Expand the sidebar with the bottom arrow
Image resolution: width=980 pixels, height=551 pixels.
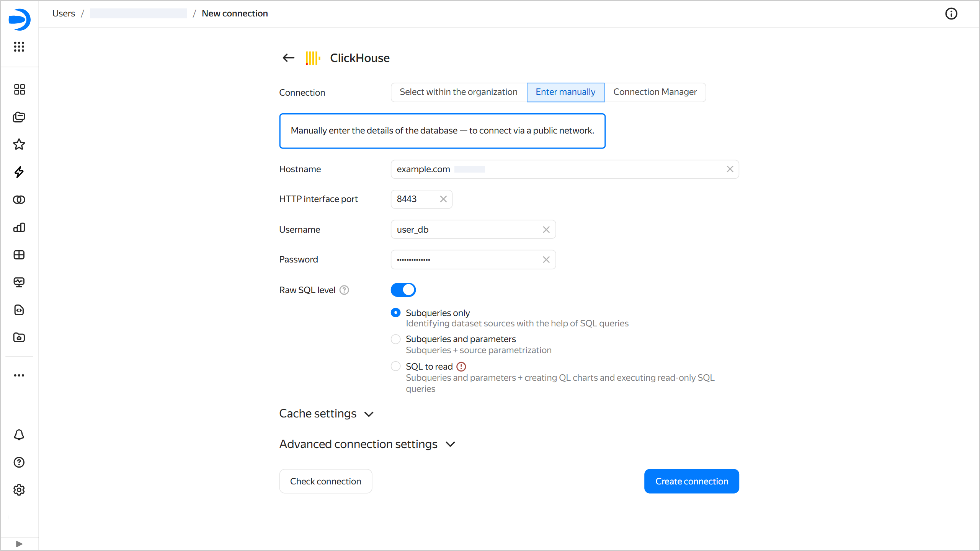(x=19, y=544)
